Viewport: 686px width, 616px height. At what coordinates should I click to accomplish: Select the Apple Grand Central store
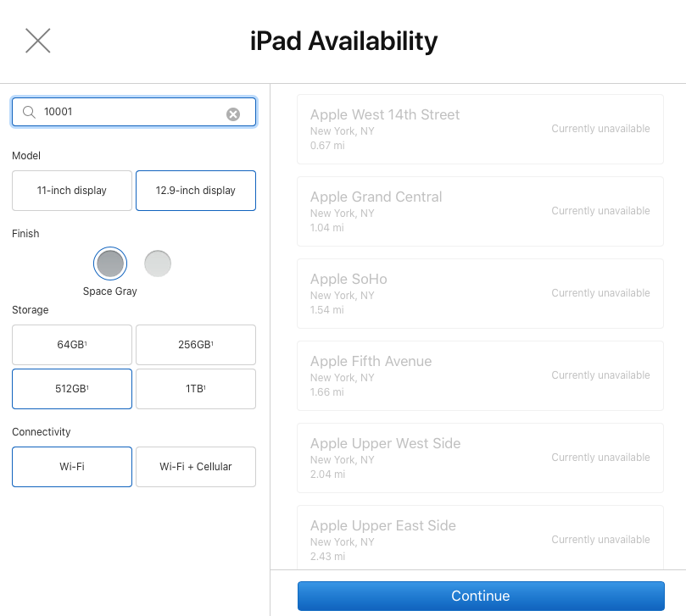point(480,211)
